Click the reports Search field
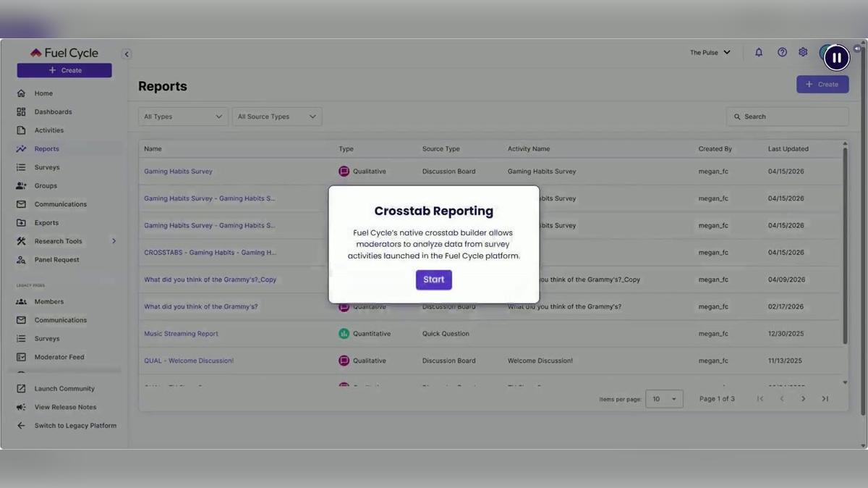This screenshot has width=868, height=488. coord(787,117)
